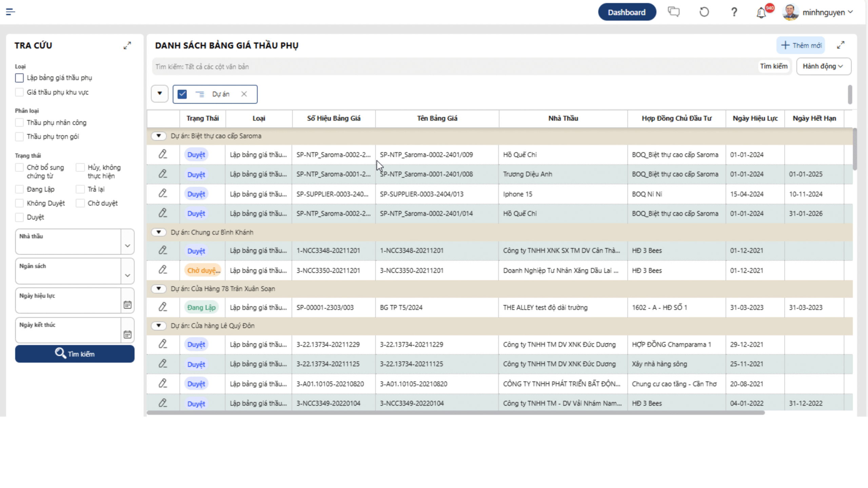
Task: Open the Hành động dropdown menu
Action: pyautogui.click(x=823, y=66)
